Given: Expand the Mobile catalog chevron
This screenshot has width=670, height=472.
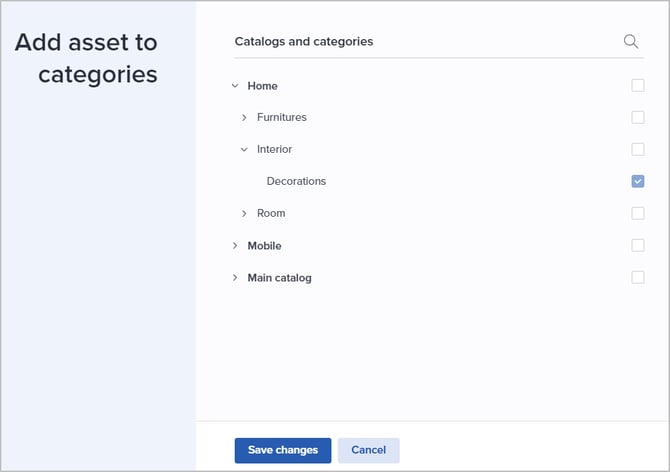Looking at the screenshot, I should click(235, 246).
